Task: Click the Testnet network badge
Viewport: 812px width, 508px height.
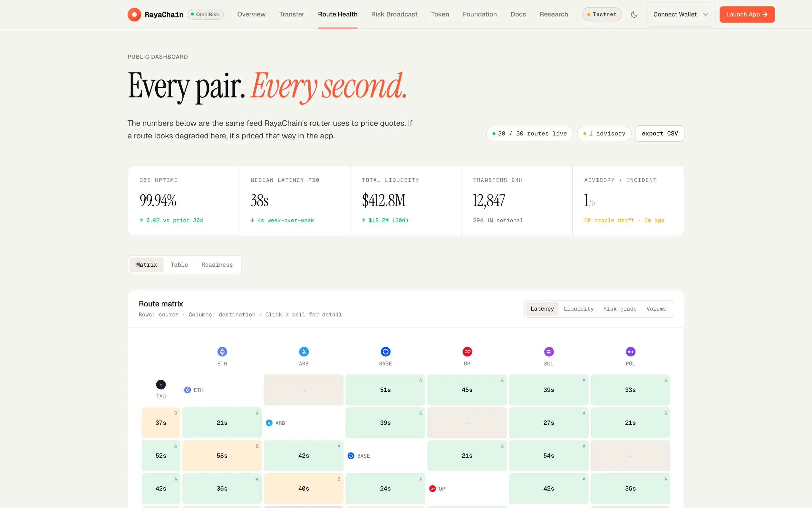Action: 602,15
